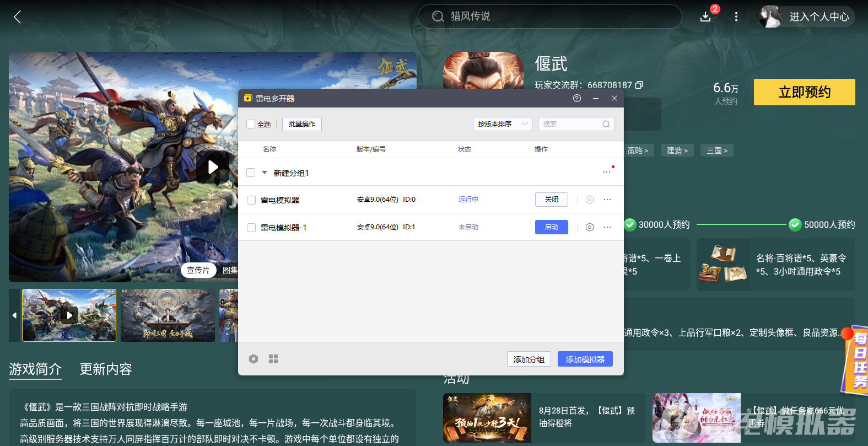Screen dimensions: 868x446
Task: Open multi-instance settings hexagon icon
Action: click(x=254, y=359)
